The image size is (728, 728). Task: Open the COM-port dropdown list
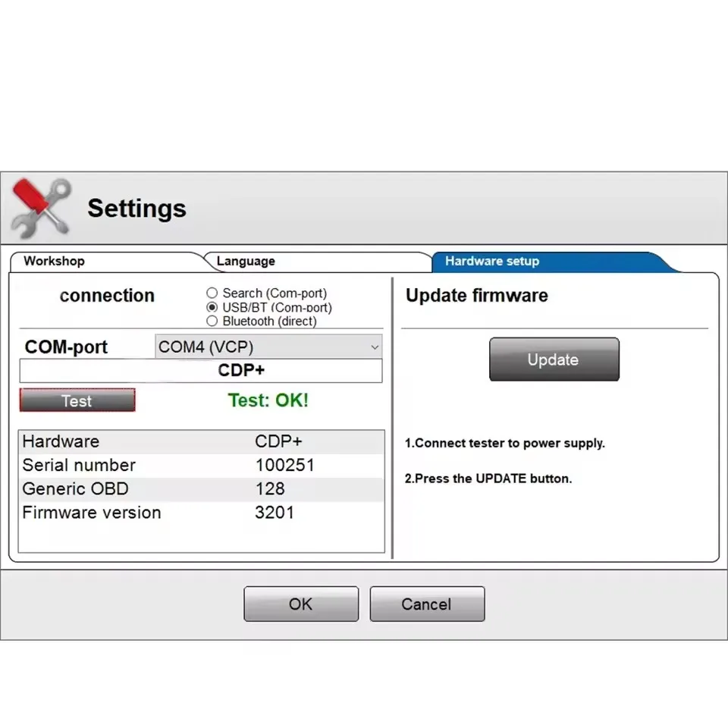(x=268, y=347)
